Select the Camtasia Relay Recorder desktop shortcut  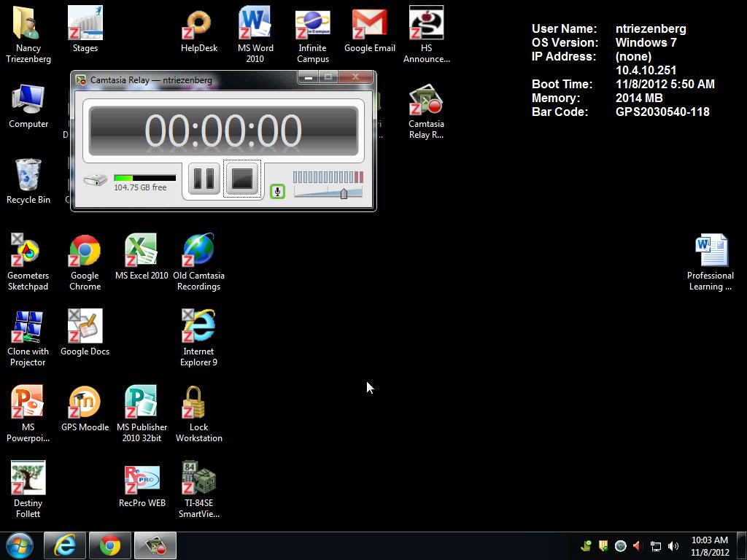426,112
